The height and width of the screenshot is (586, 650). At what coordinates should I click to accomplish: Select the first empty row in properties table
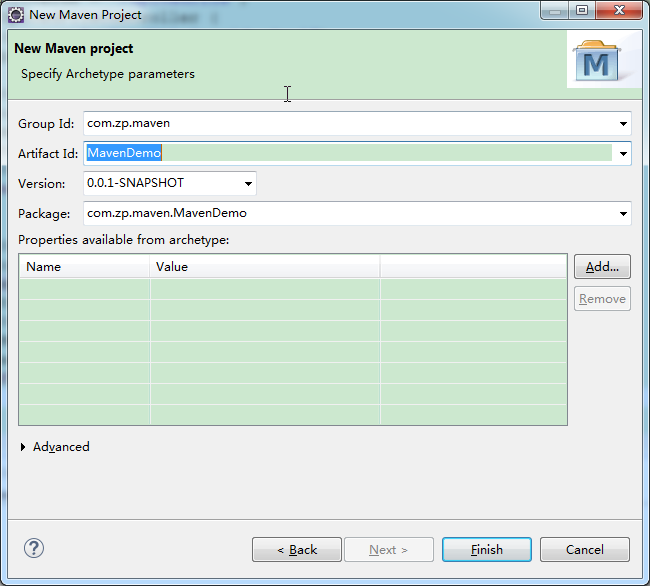pyautogui.click(x=290, y=289)
